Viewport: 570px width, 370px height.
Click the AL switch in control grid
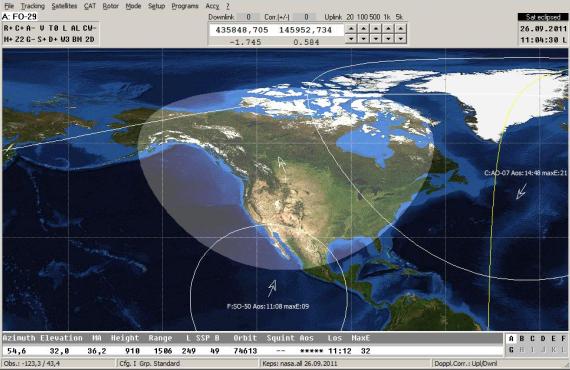pos(75,28)
